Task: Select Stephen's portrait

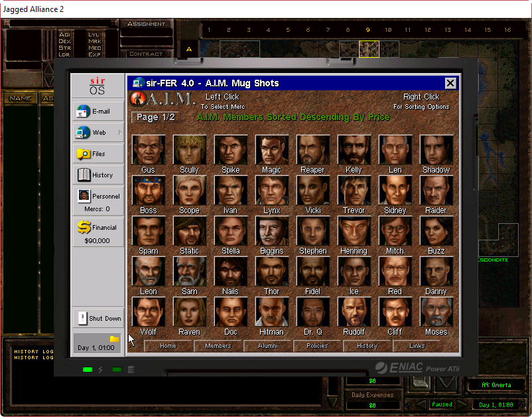Action: coord(313,231)
